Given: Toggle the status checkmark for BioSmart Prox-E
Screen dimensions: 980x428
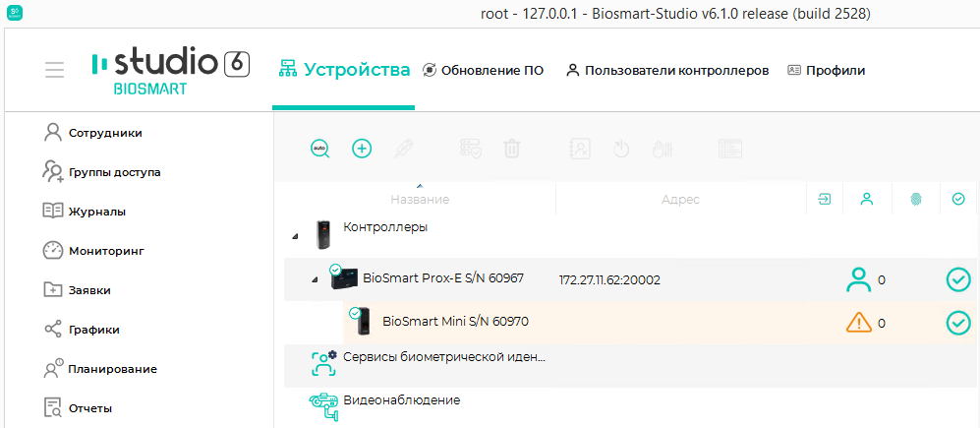Looking at the screenshot, I should pos(958,279).
